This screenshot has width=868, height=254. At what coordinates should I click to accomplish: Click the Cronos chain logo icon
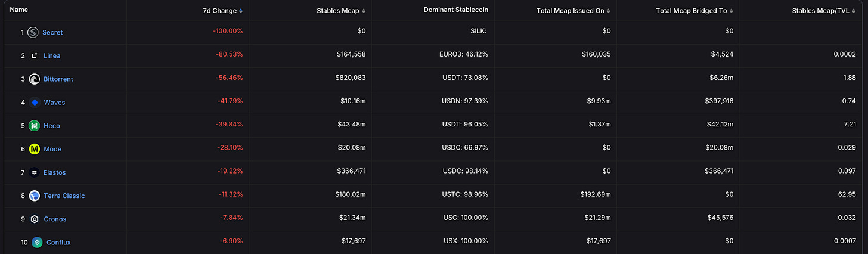click(35, 219)
